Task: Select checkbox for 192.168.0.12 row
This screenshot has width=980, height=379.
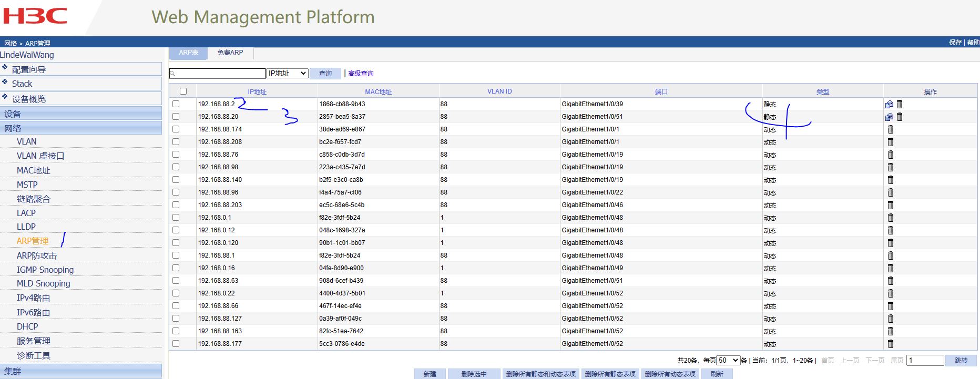Action: pos(176,230)
